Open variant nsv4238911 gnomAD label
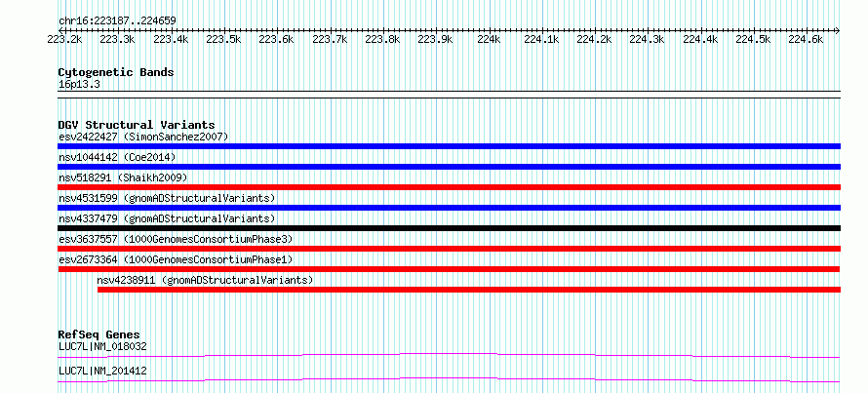The width and height of the screenshot is (868, 393). point(206,280)
